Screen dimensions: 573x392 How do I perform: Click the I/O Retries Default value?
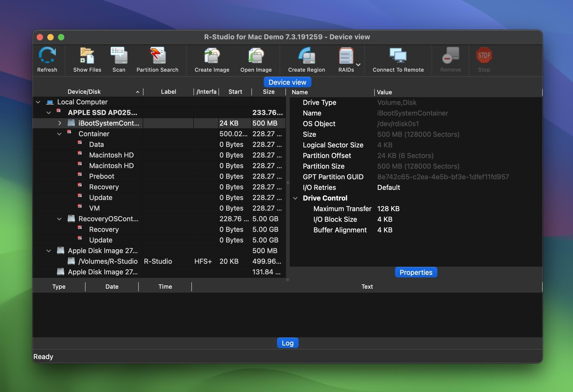[389, 188]
